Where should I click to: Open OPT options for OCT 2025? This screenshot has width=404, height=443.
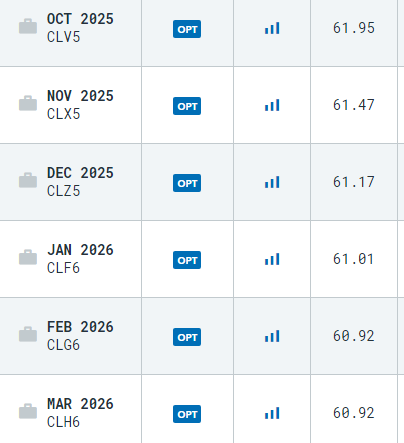point(187,29)
